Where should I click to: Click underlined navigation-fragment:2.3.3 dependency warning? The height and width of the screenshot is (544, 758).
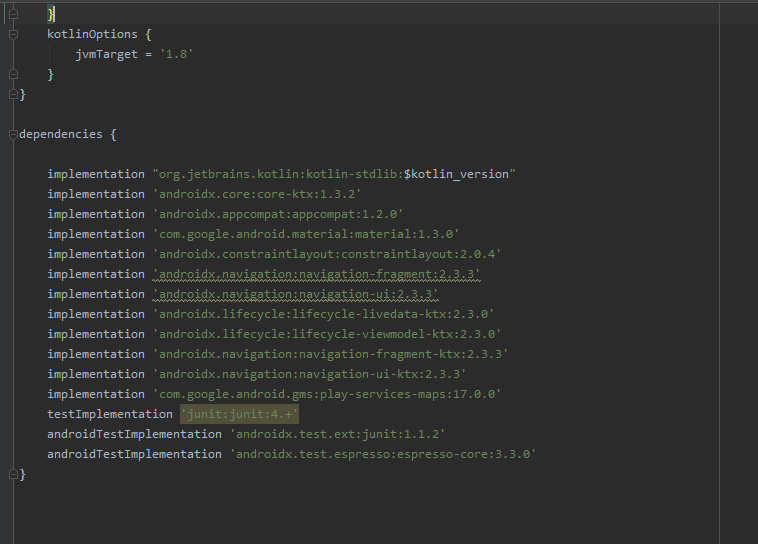pos(317,274)
